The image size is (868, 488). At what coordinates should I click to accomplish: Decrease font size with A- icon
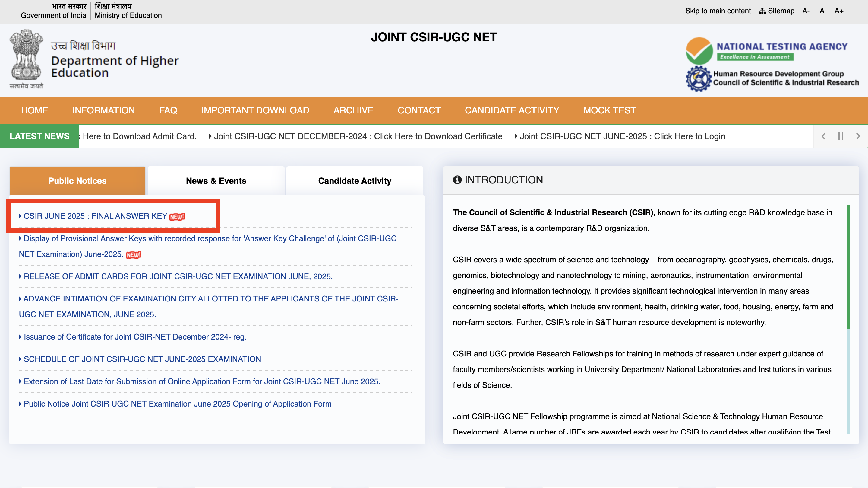806,11
